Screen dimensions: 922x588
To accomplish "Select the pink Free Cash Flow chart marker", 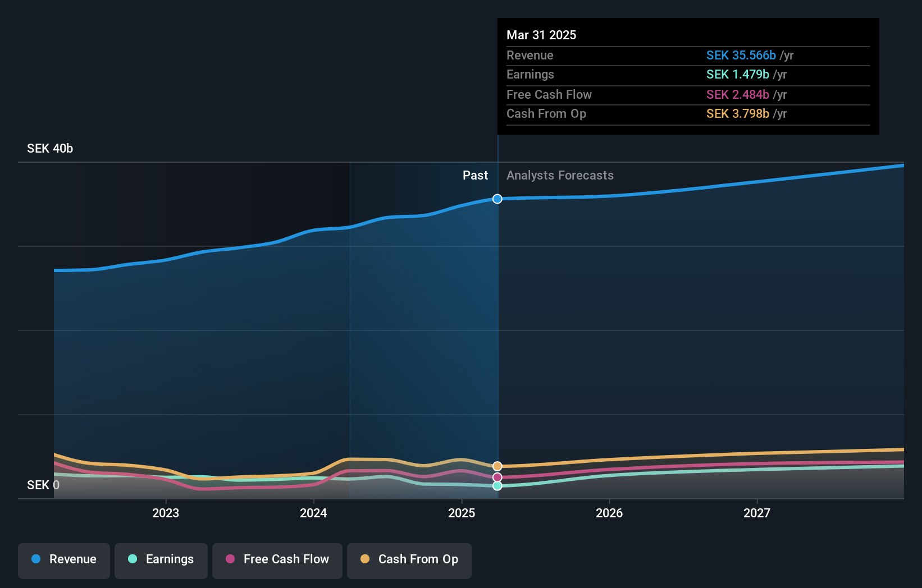I will coord(497,476).
